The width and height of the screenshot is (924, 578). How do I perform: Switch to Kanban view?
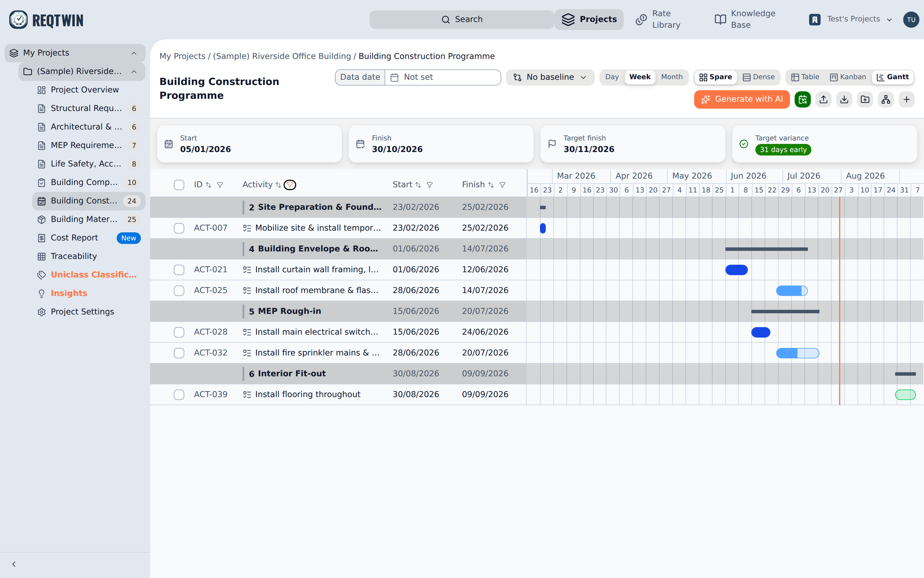pos(848,77)
